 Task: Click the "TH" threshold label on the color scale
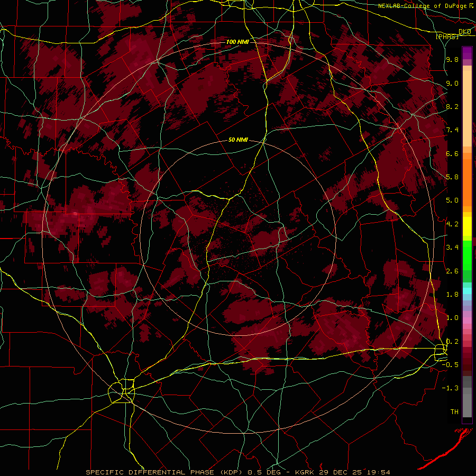coord(454,412)
